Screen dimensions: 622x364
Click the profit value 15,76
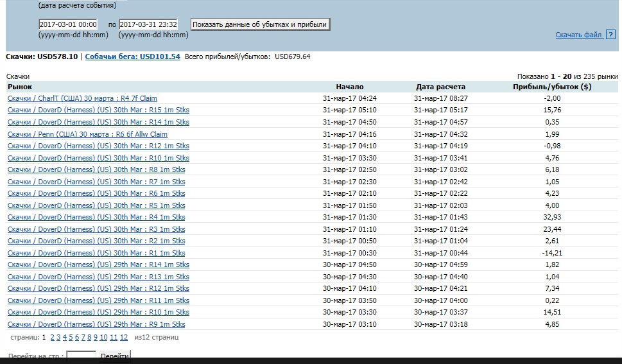[x=552, y=110]
